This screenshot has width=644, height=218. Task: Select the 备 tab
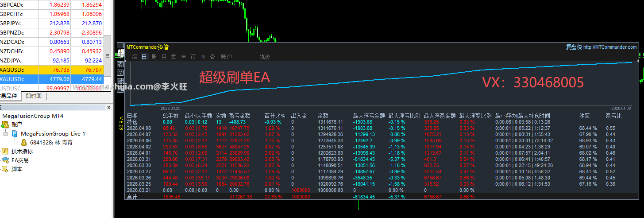(212, 57)
